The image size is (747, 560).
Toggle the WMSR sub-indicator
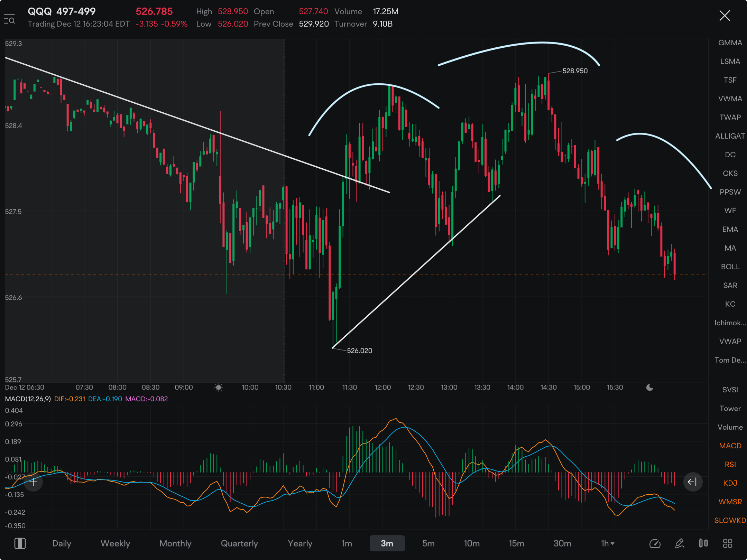coord(730,502)
